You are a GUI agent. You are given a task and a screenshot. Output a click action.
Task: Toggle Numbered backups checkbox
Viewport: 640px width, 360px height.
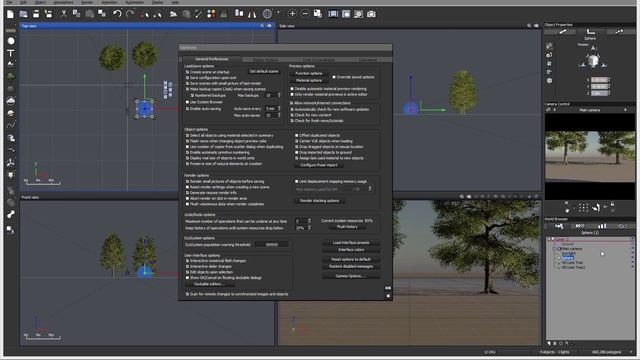(x=192, y=95)
